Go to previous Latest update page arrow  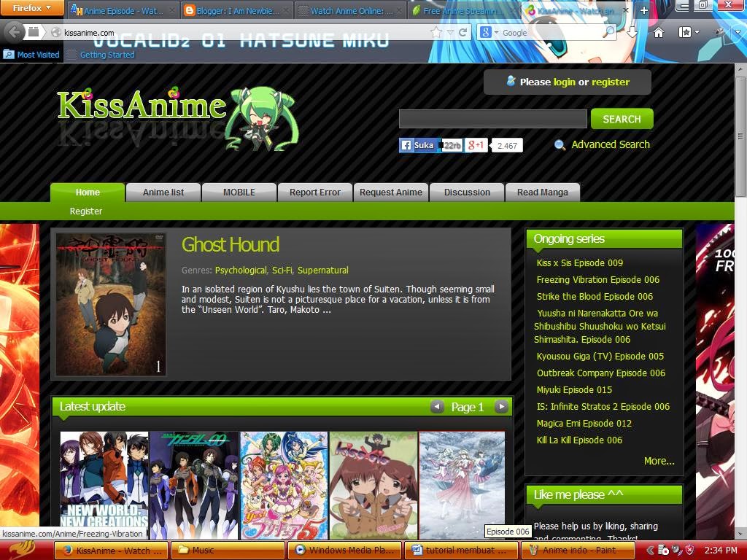point(437,407)
